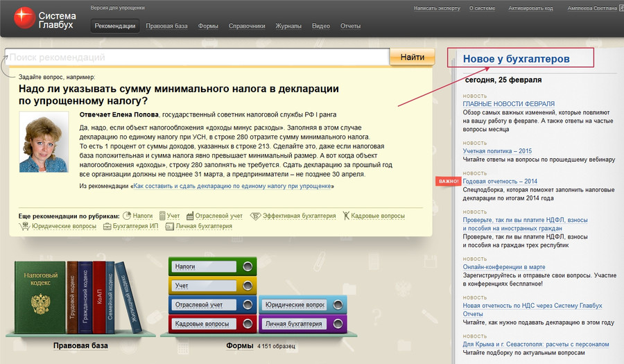Click the Личная бухгалтерия wallet icon
Screen dimensions: 624x364
[170, 226]
